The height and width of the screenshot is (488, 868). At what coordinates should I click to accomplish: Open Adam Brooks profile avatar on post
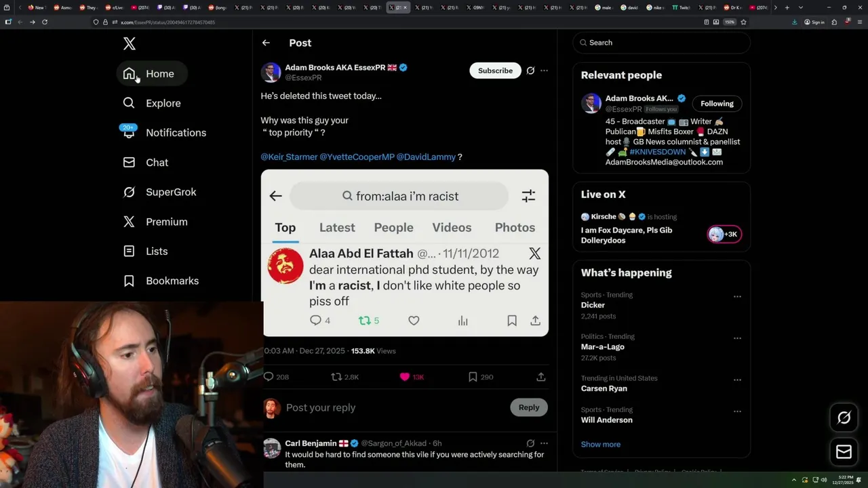[x=271, y=72]
